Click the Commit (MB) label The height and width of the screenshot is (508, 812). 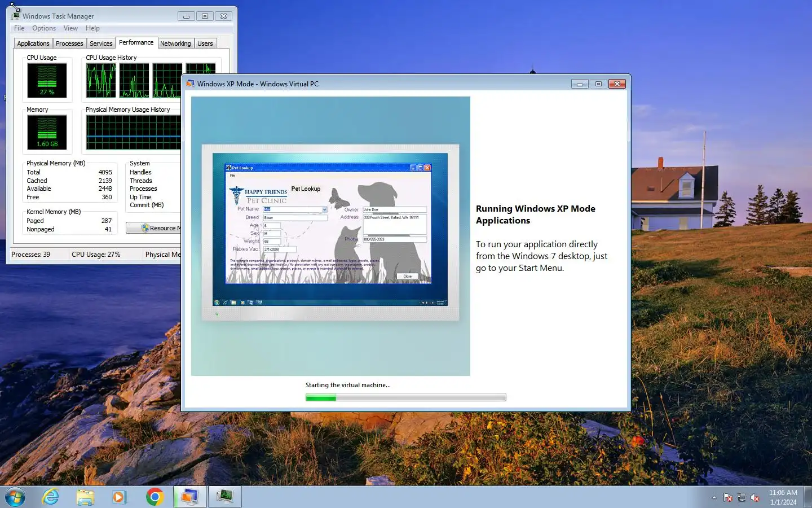click(x=147, y=205)
